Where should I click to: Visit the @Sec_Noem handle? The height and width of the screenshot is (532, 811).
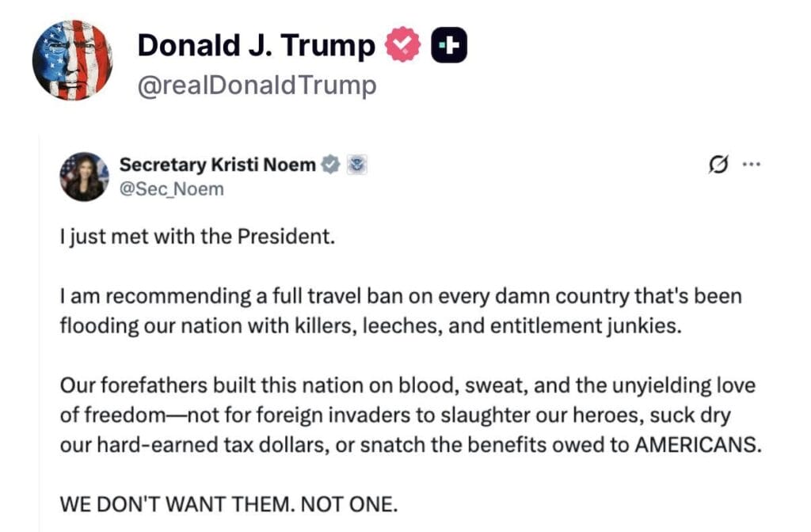(171, 188)
